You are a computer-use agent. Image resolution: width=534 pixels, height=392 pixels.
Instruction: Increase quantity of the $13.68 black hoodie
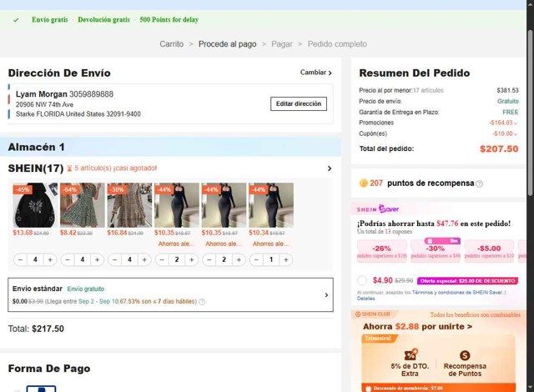[x=50, y=259]
